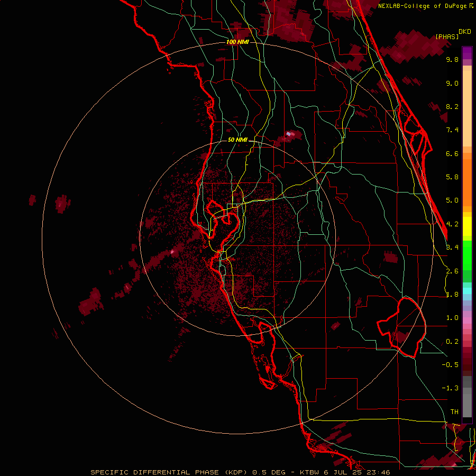Click the TH threshold label on legend
This screenshot has height=476, width=476.
pos(454,412)
